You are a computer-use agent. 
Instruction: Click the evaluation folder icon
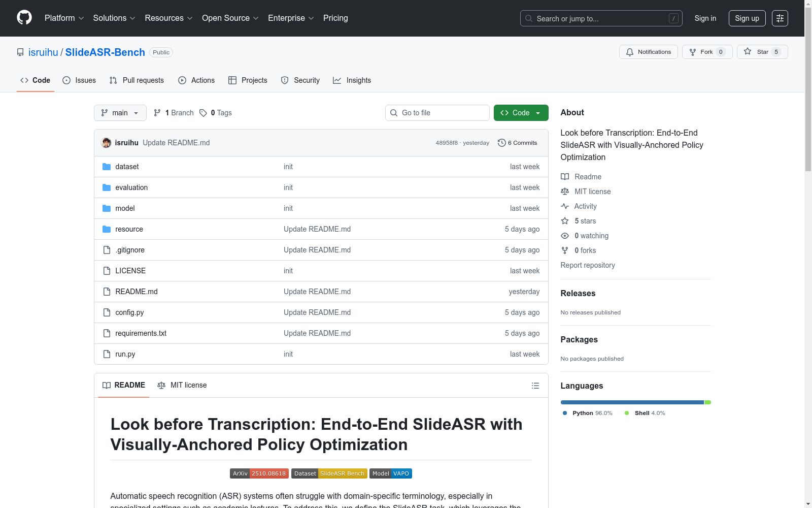(x=107, y=187)
